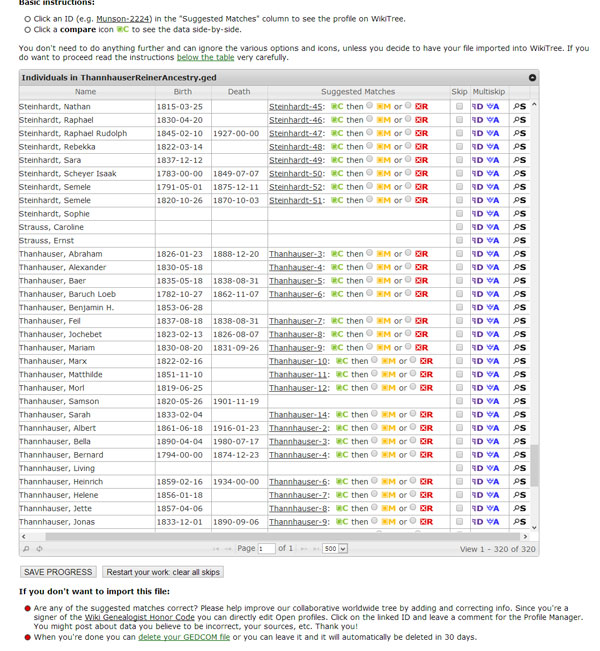The width and height of the screenshot is (600, 651).
Task: Open Munson-2224 example link
Action: point(124,19)
